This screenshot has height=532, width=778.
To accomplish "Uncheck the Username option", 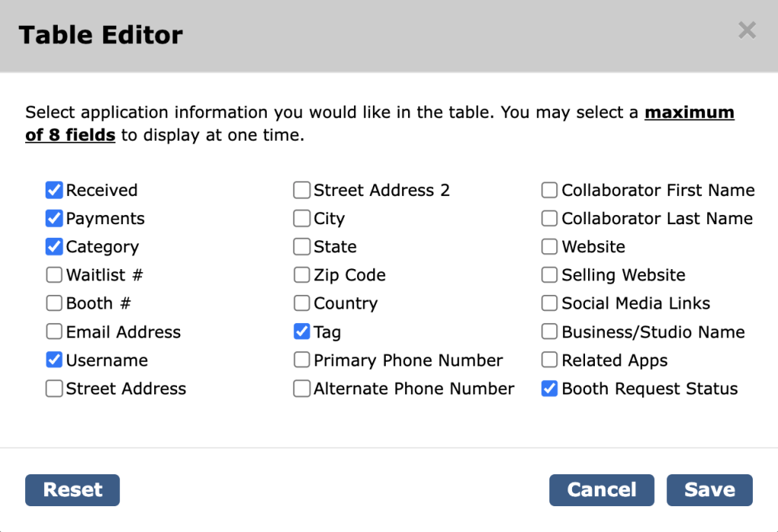I will coord(54,359).
